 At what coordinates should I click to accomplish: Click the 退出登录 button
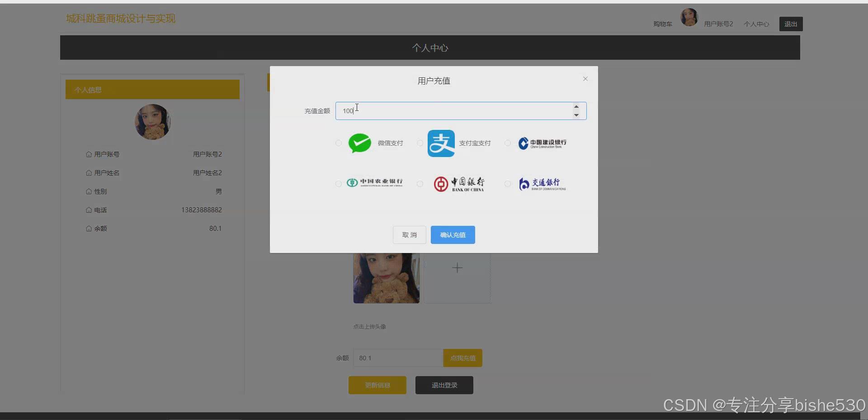click(x=444, y=385)
